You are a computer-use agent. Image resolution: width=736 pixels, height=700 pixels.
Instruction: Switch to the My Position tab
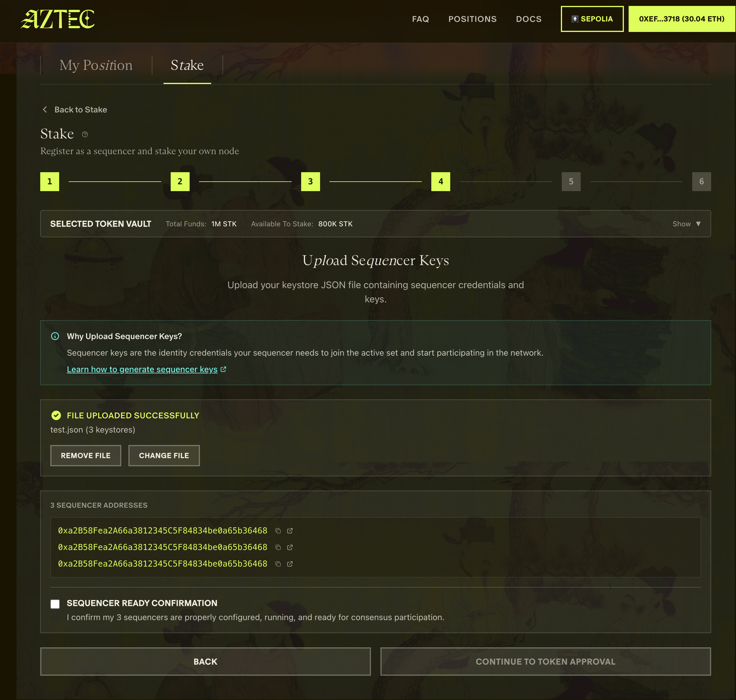coord(96,65)
